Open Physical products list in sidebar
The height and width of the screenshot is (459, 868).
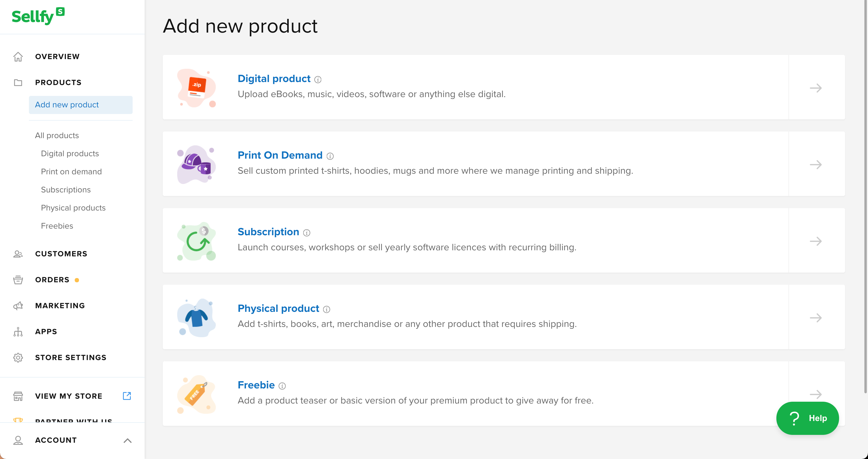tap(73, 208)
